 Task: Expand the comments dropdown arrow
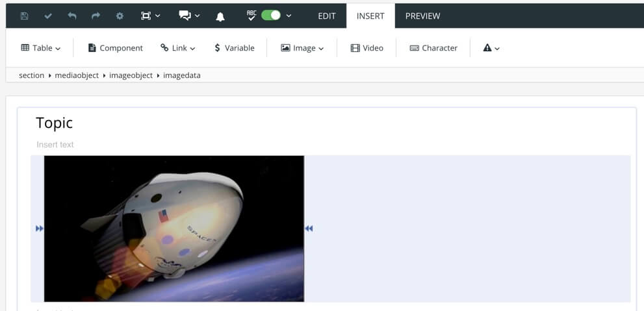coord(197,16)
